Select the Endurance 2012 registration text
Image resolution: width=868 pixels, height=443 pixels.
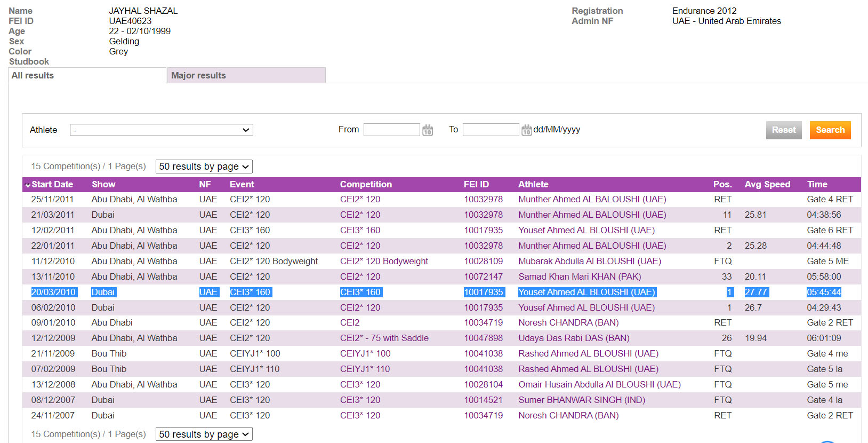[704, 11]
